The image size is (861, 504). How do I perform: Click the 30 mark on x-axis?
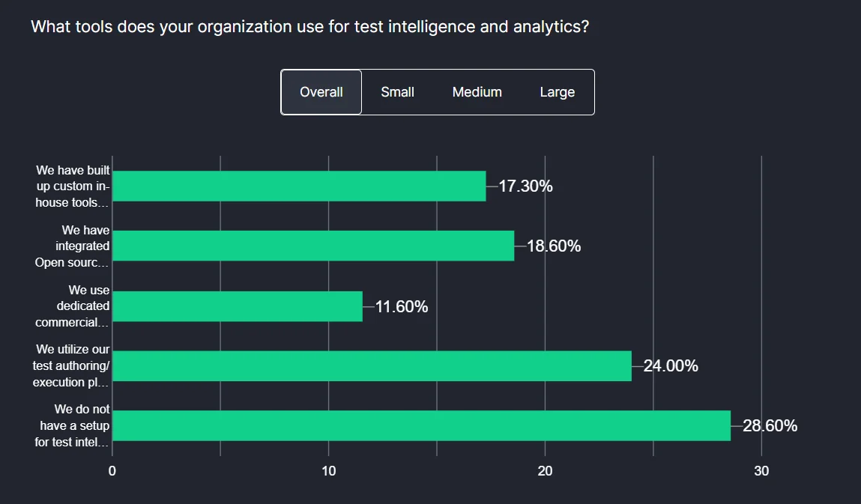(762, 471)
